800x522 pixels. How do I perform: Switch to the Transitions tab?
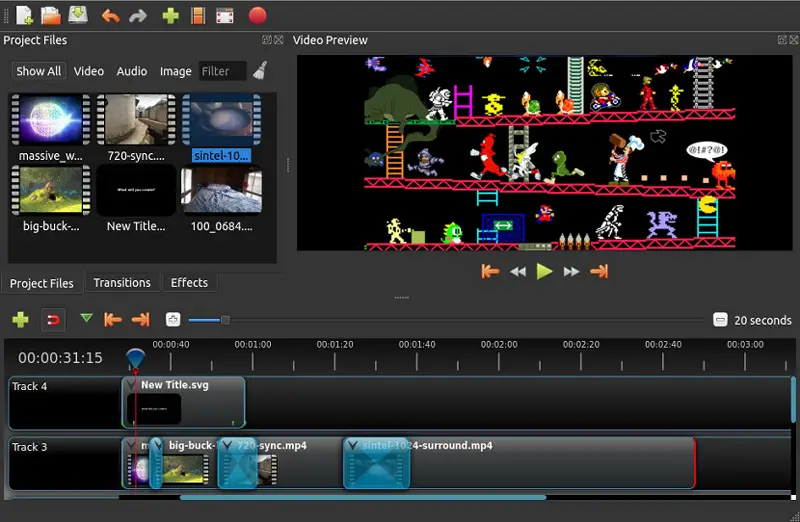(122, 283)
